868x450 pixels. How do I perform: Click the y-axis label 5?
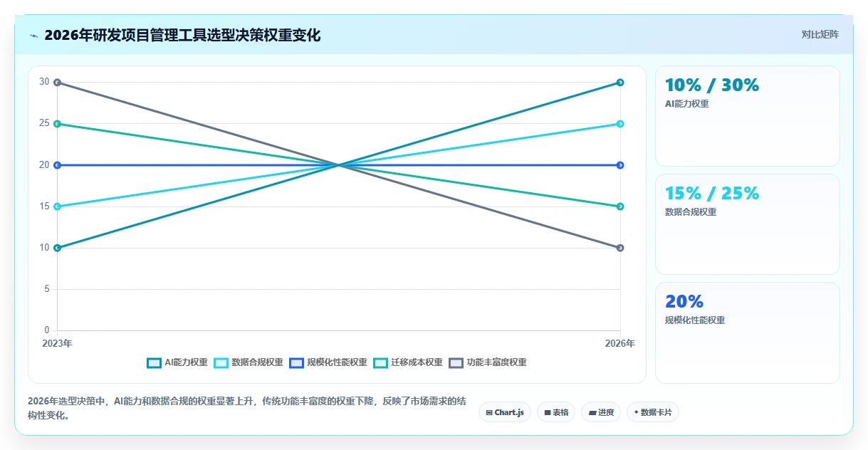pyautogui.click(x=47, y=289)
